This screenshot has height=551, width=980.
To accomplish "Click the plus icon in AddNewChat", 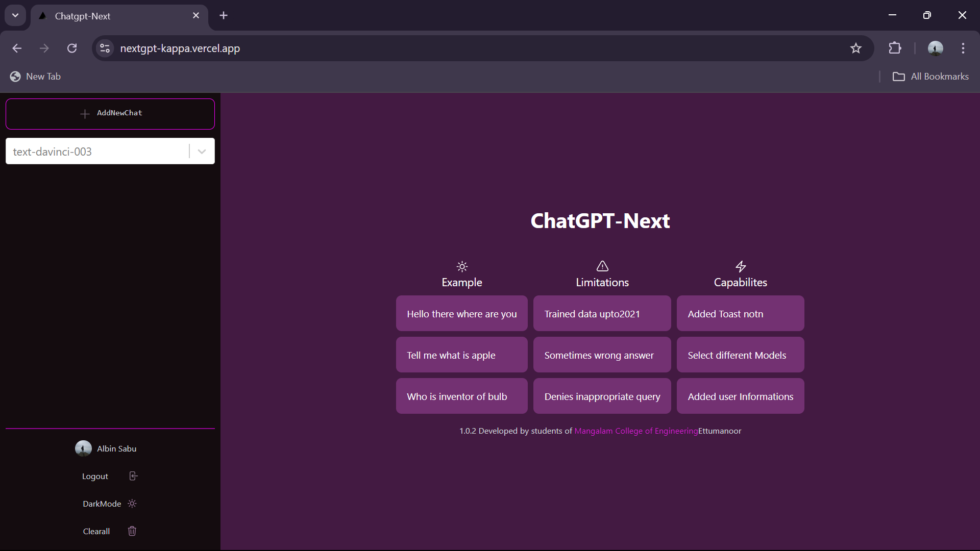I will [x=85, y=114].
